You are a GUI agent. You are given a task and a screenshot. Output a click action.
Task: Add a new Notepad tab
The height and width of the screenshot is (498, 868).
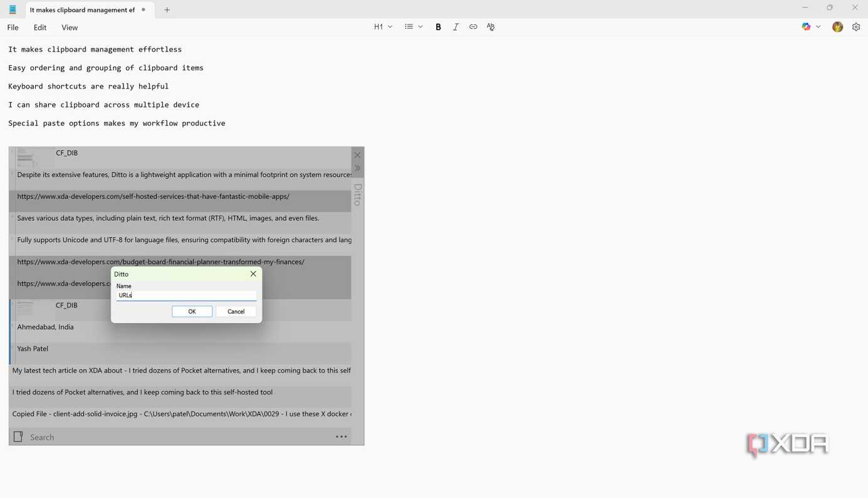(x=167, y=9)
